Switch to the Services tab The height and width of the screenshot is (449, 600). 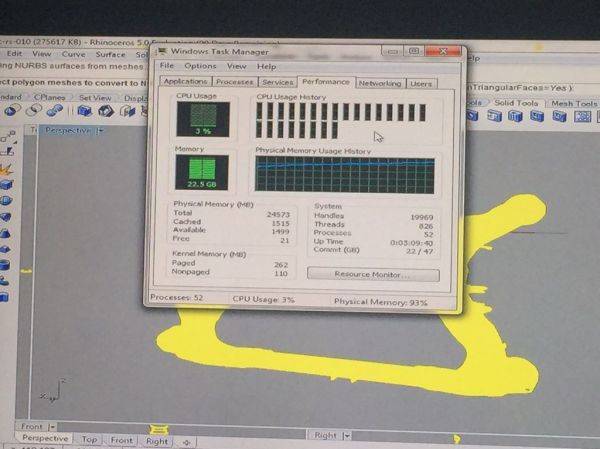pos(277,82)
